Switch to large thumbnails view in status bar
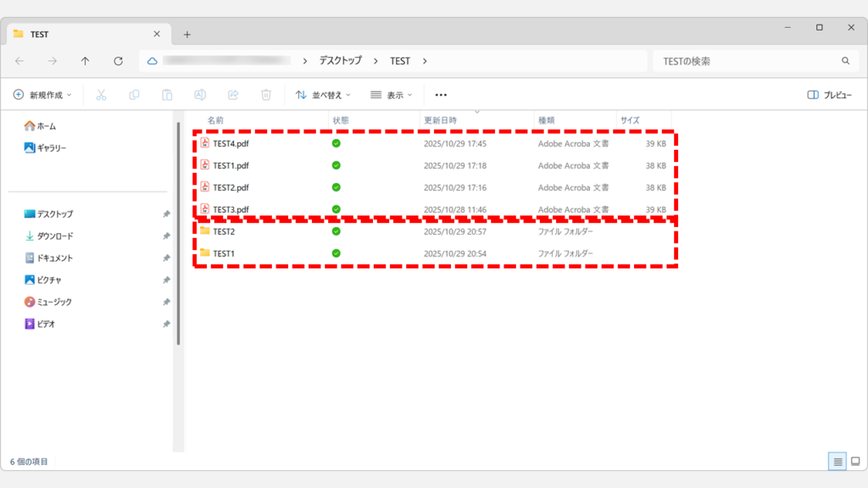868x488 pixels. tap(855, 462)
